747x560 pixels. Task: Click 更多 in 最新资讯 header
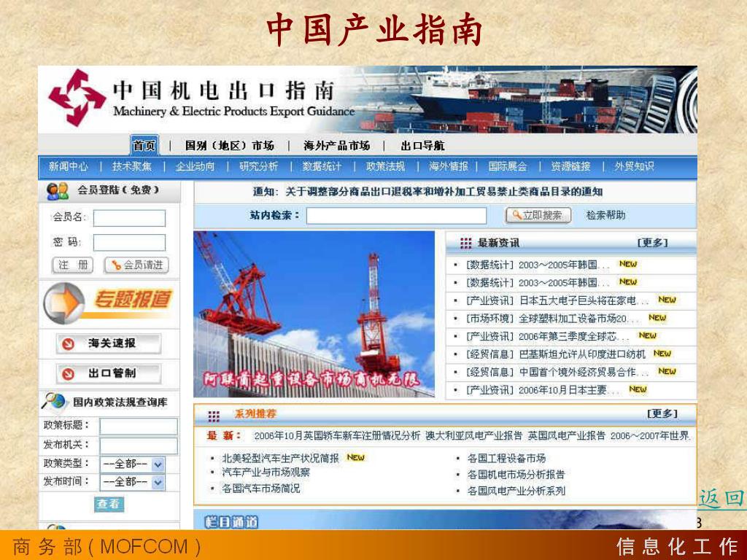pos(653,243)
